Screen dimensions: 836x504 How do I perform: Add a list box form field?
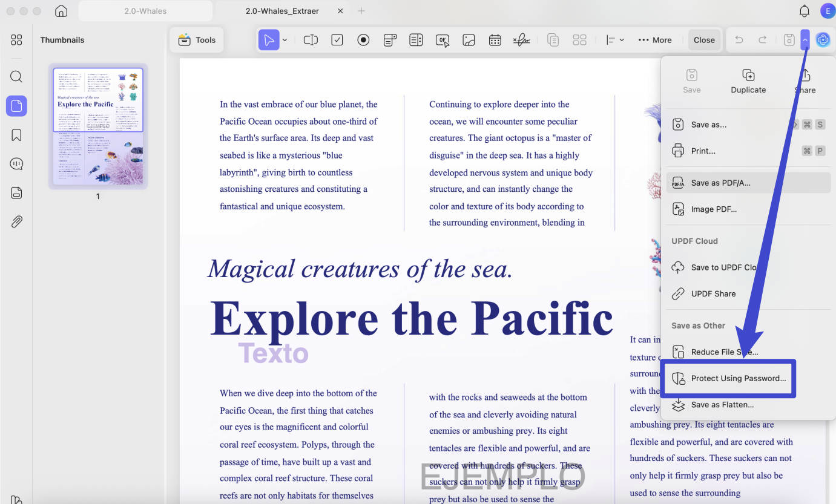416,40
